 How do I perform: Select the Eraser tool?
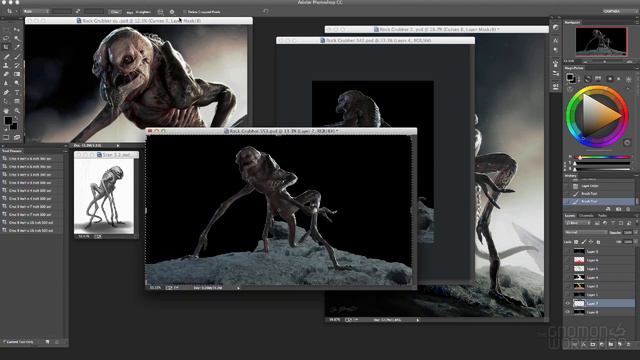tap(6, 74)
